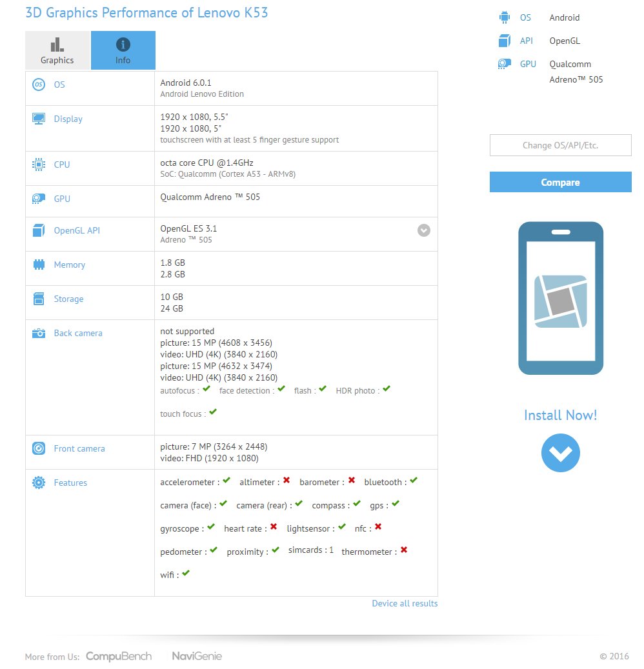Click the CPU chip icon
644x669 pixels.
click(x=39, y=165)
